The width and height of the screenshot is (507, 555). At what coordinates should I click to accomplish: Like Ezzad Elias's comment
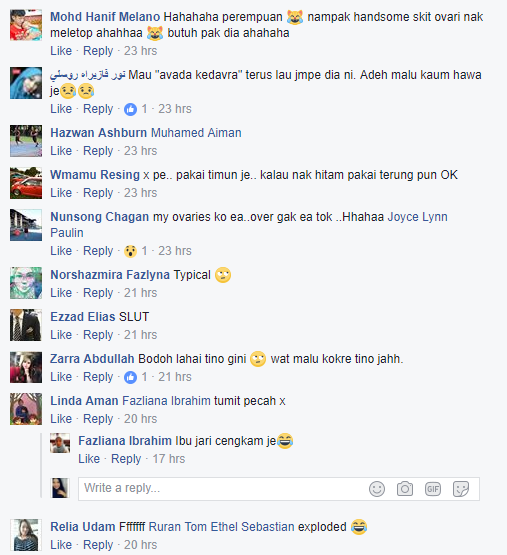[61, 334]
